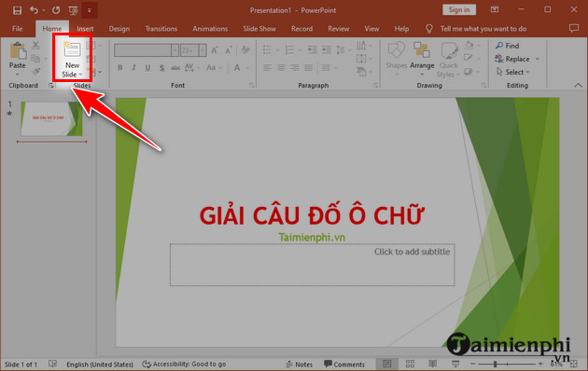The image size is (588, 371).
Task: Toggle Bold formatting
Action: pyautogui.click(x=120, y=68)
